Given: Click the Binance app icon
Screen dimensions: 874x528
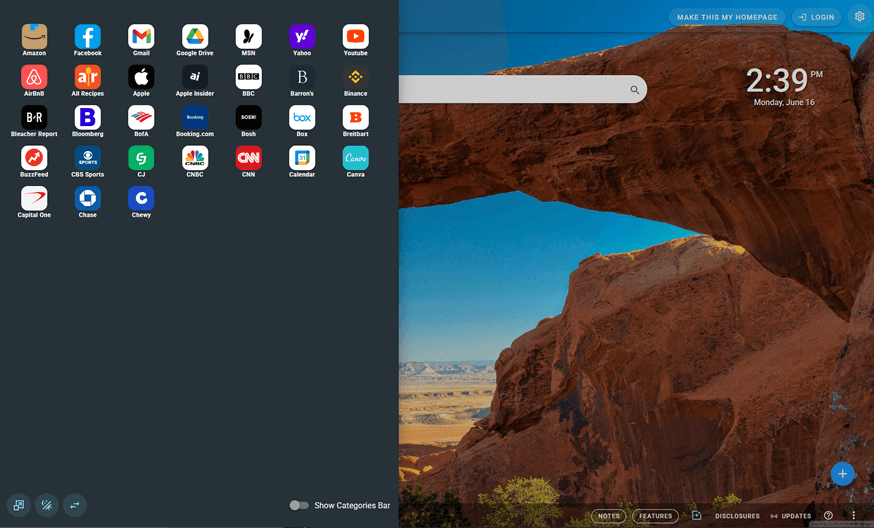Looking at the screenshot, I should (x=355, y=77).
